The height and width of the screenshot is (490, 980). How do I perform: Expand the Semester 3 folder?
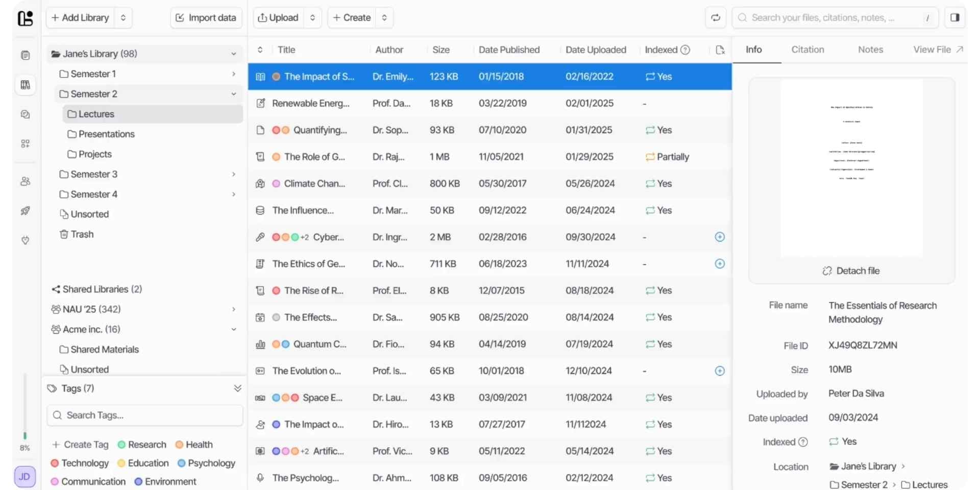(233, 174)
